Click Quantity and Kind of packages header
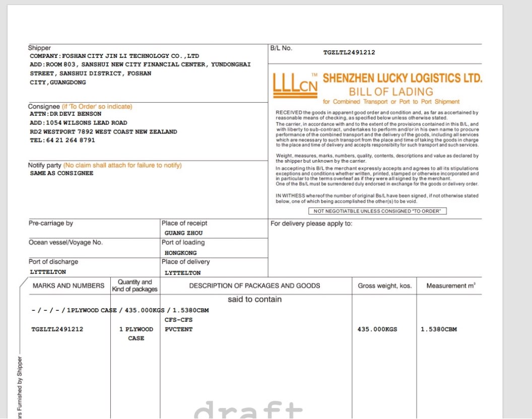Image resolution: width=532 pixels, height=419 pixels. (135, 286)
